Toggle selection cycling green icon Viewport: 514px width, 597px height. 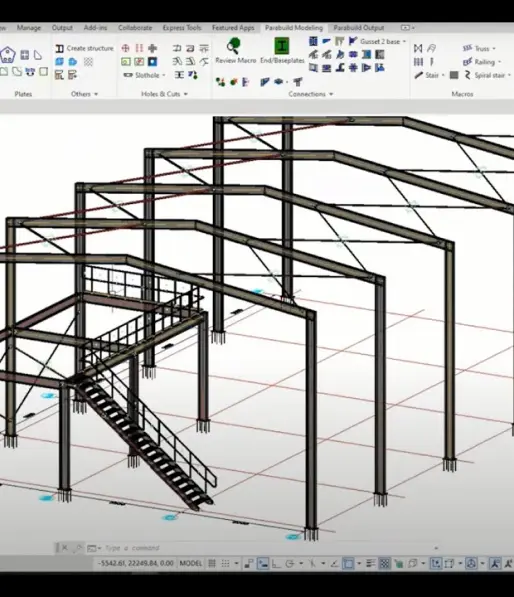(x=399, y=563)
